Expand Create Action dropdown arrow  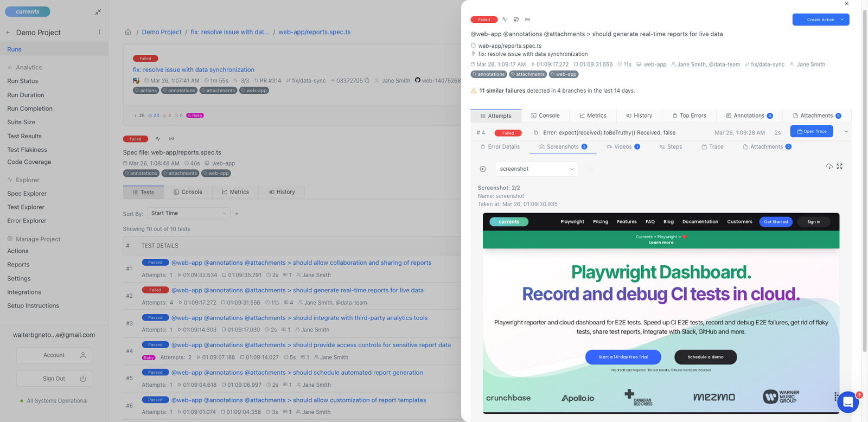(843, 20)
